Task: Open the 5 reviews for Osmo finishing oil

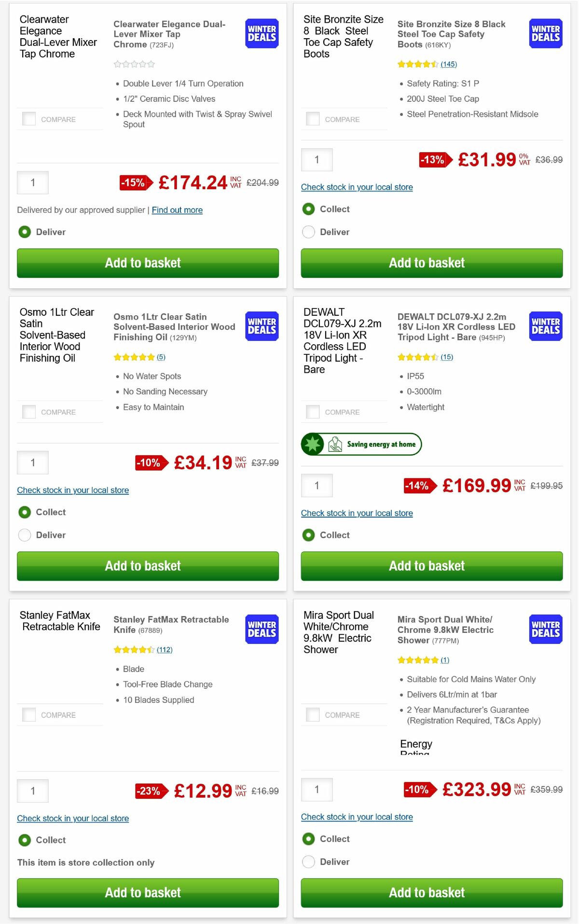Action: 161,357
